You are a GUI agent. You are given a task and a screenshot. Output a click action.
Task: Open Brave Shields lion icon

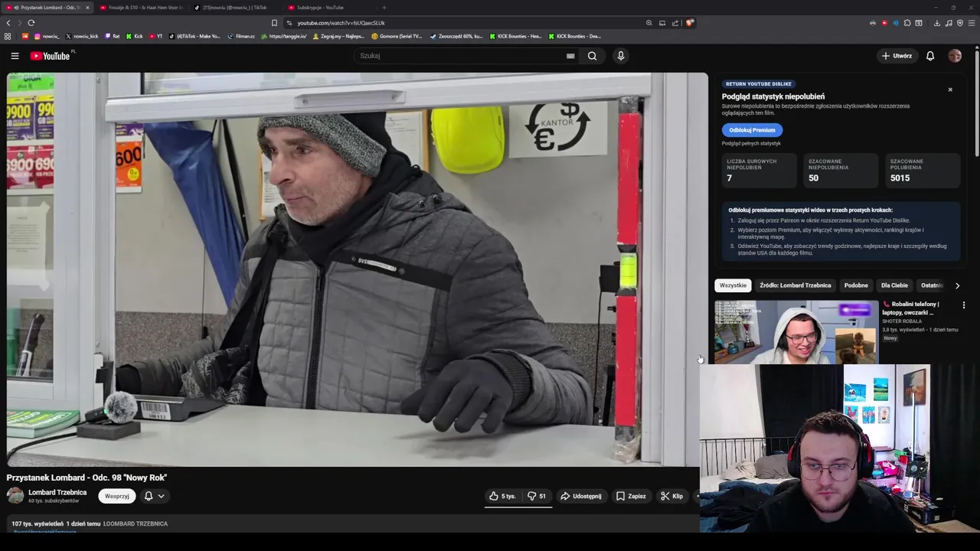tap(689, 23)
